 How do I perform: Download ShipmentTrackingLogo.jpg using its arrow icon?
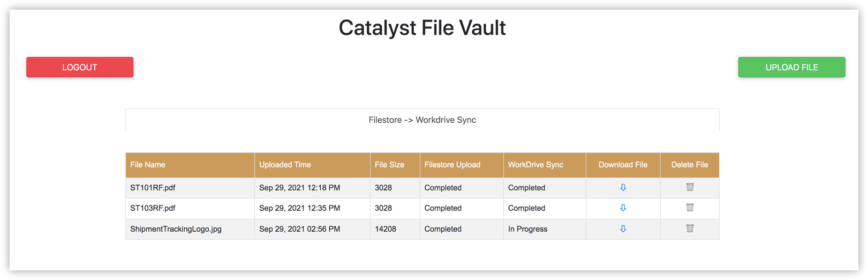[x=623, y=229]
